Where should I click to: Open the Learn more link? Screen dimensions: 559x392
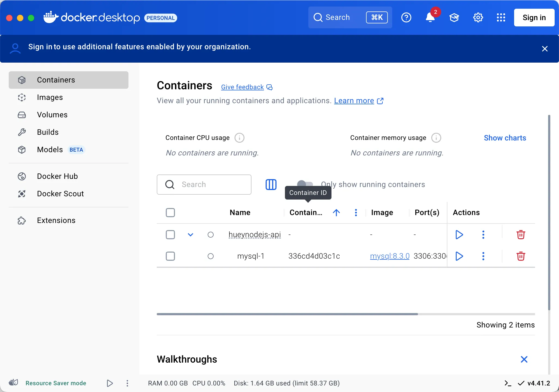pos(354,101)
